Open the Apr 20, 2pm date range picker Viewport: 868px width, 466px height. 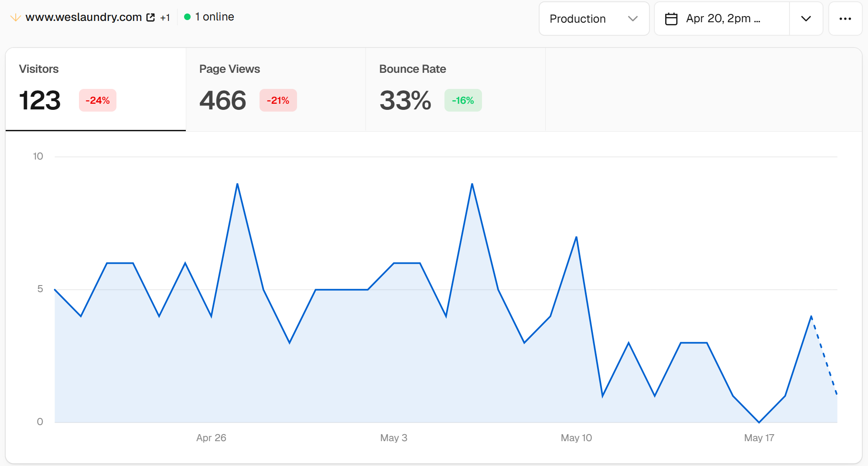pyautogui.click(x=722, y=19)
